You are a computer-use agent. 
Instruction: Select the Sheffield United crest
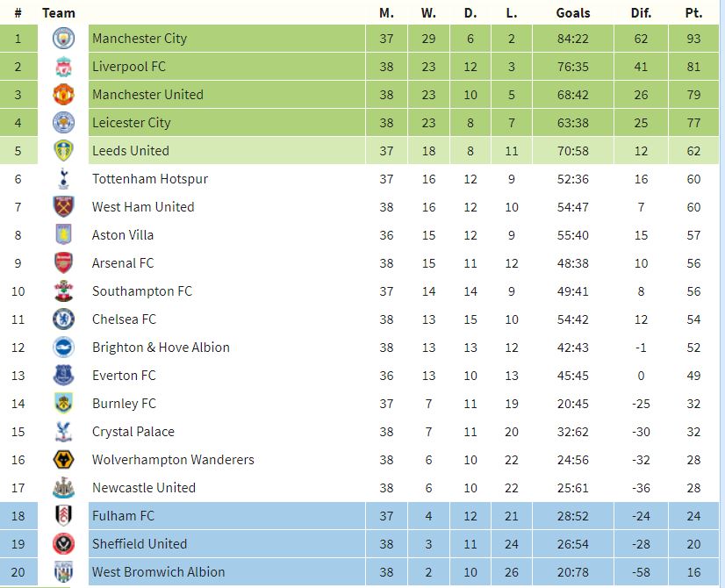click(x=63, y=543)
